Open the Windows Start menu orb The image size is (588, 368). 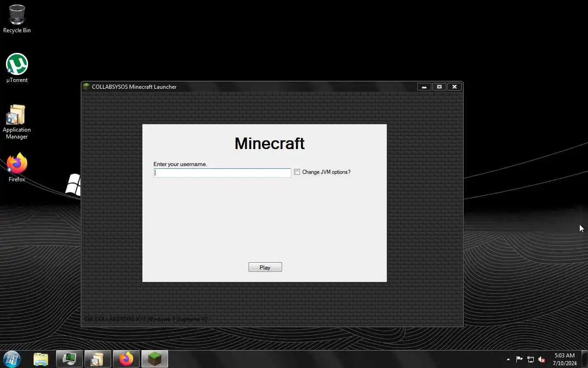[12, 359]
